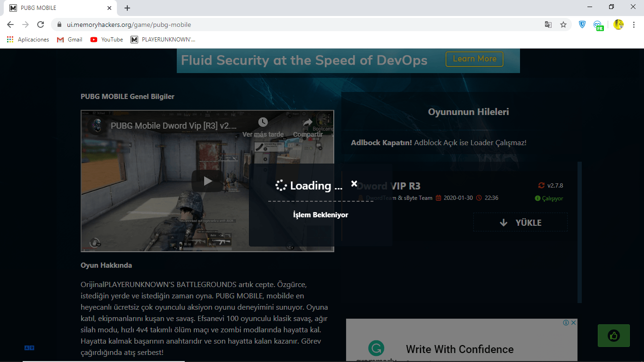
Task: Bookmark this page with the star icon
Action: (563, 25)
